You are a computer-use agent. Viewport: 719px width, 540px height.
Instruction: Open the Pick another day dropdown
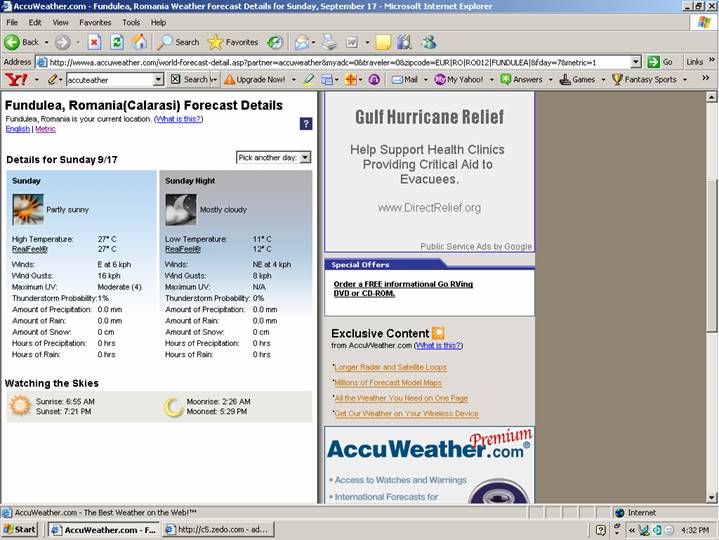pyautogui.click(x=274, y=158)
